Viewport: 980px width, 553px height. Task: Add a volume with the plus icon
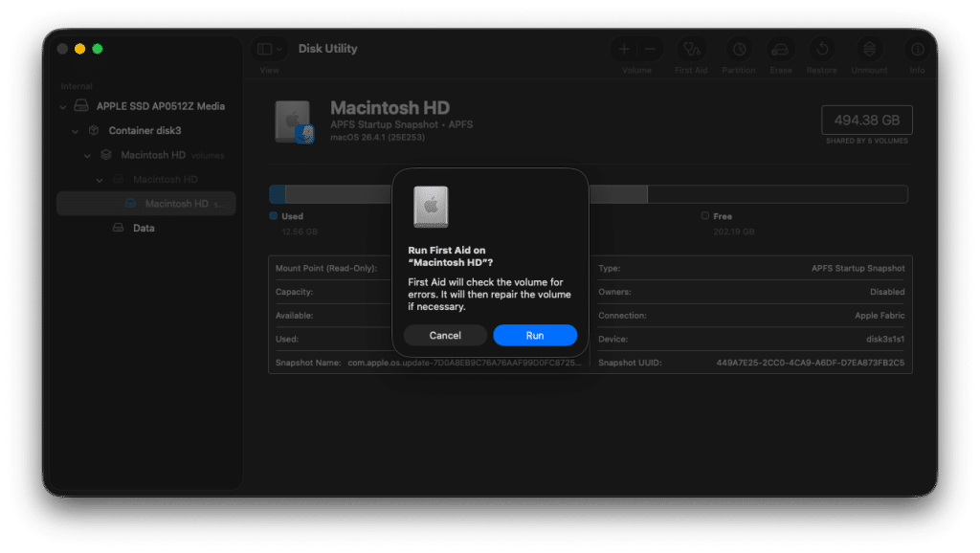pyautogui.click(x=624, y=49)
